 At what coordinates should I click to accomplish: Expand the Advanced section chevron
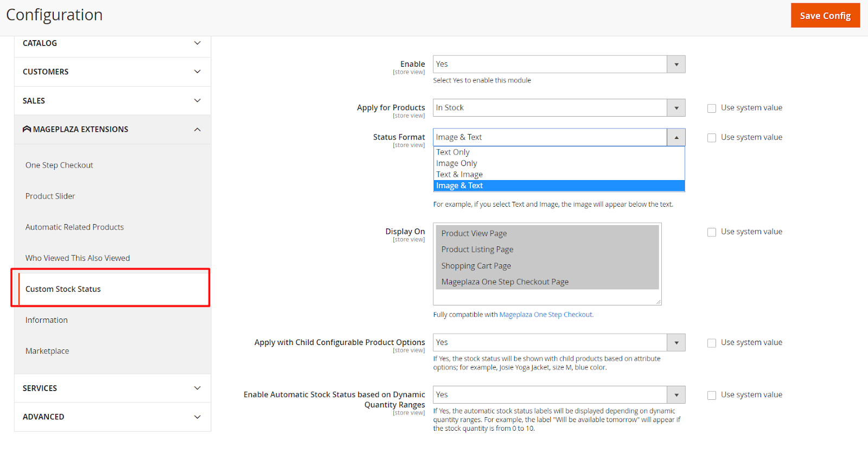[x=197, y=417]
